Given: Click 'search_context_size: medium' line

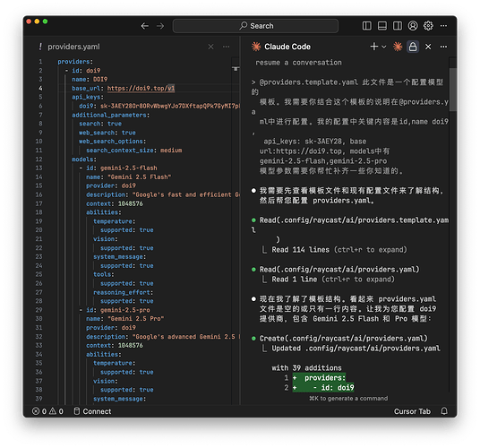Looking at the screenshot, I should [x=134, y=151].
